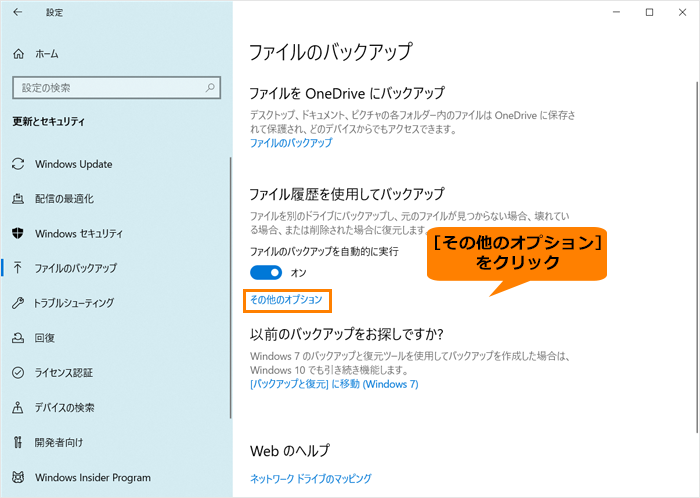Click the back arrow in Settings
Screen dimensions: 700x498
(18, 12)
